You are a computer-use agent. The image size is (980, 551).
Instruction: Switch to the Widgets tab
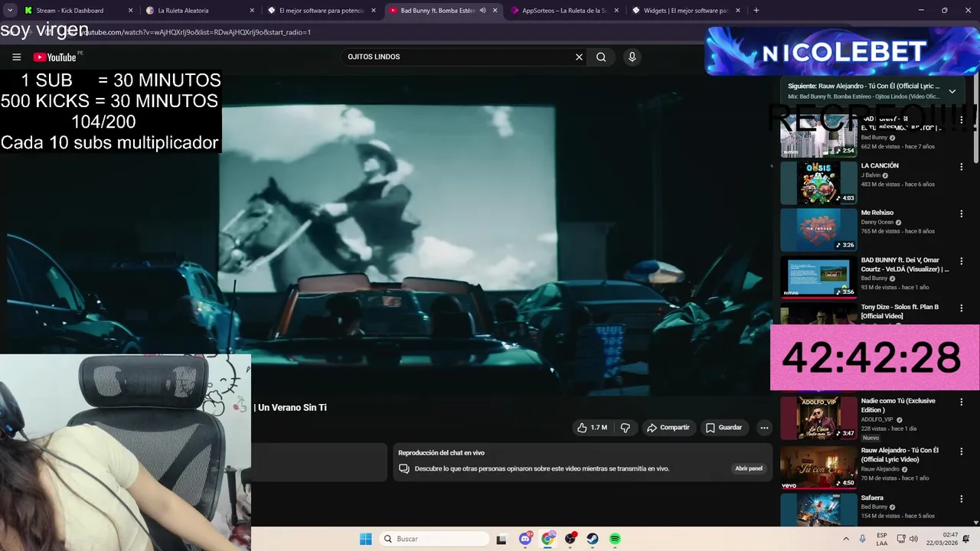(x=685, y=11)
